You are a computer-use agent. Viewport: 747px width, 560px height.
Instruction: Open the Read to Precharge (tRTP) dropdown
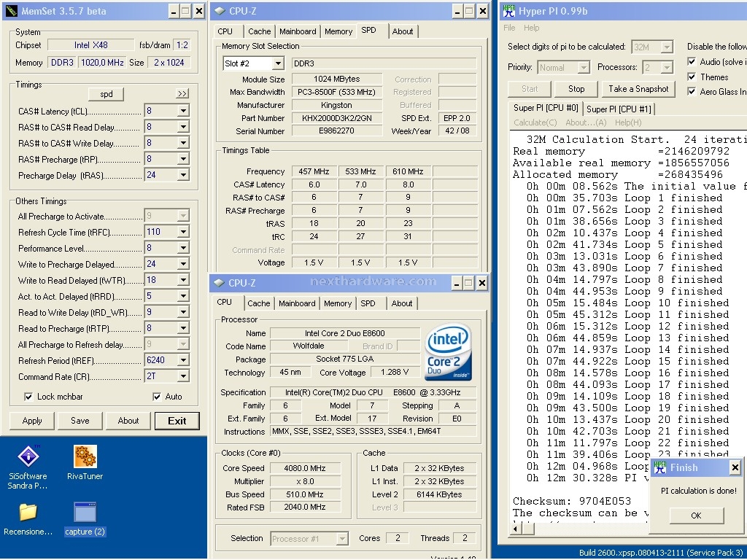point(183,328)
